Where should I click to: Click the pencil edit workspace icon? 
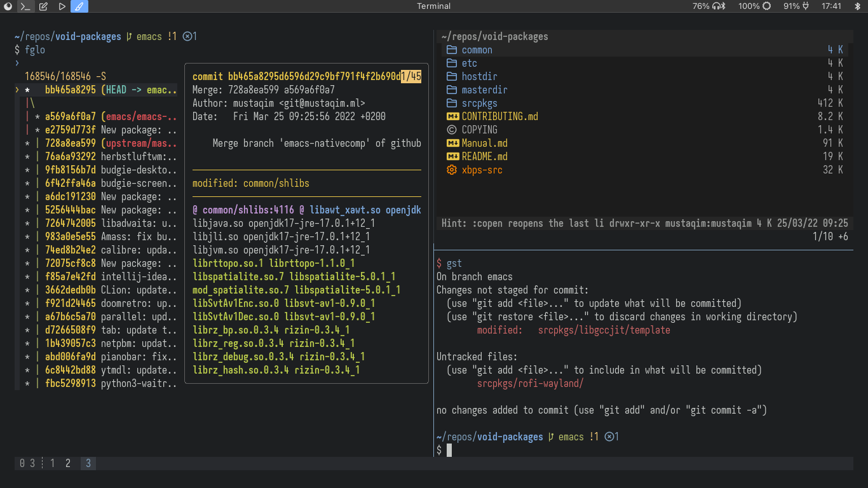pyautogui.click(x=43, y=6)
